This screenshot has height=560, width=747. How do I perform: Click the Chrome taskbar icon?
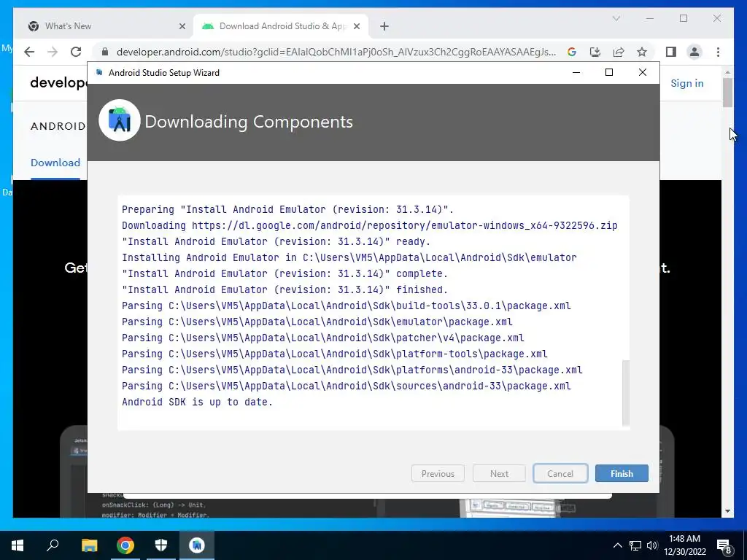coord(125,545)
